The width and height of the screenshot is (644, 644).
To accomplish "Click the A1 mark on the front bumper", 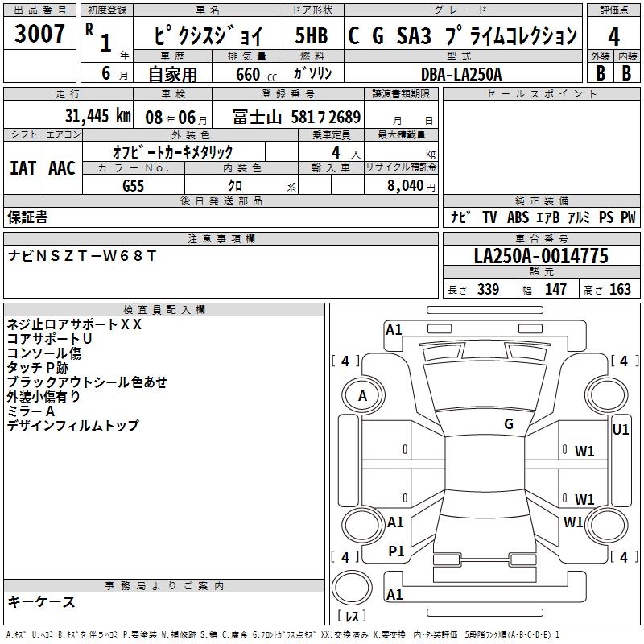I will pos(394,329).
